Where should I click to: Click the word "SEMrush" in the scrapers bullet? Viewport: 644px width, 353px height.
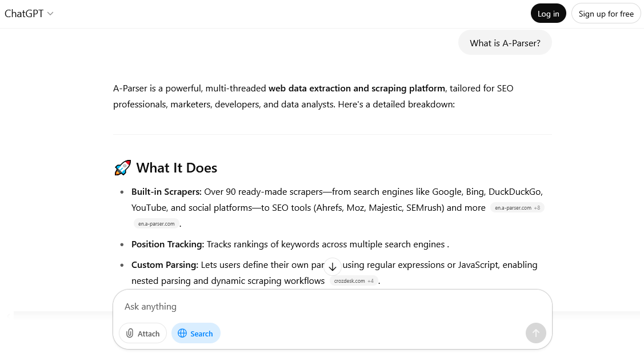tap(425, 208)
